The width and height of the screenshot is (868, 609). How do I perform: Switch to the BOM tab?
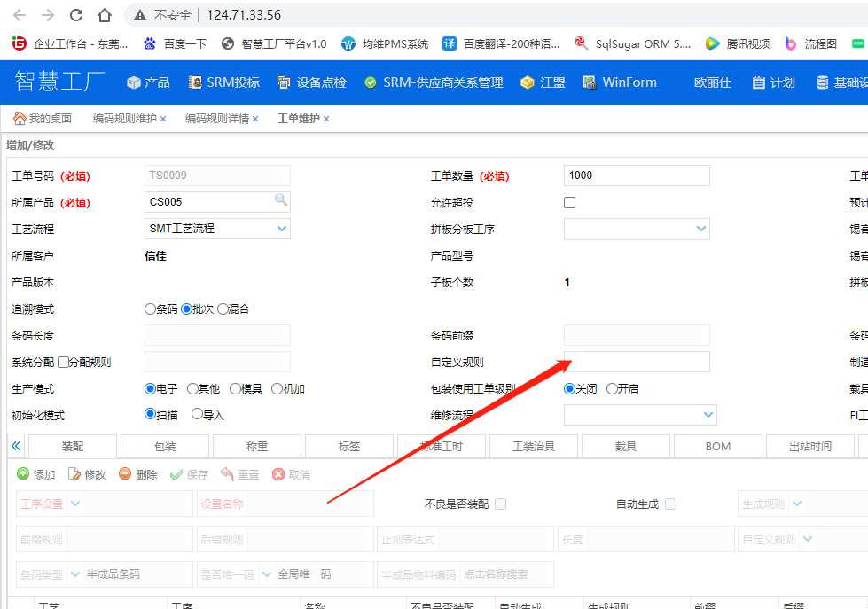(717, 446)
